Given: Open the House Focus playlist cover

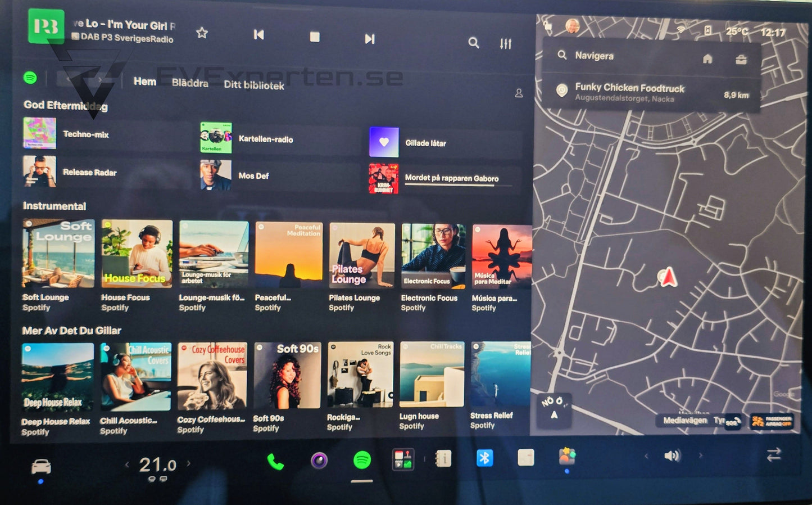Looking at the screenshot, I should click(137, 254).
